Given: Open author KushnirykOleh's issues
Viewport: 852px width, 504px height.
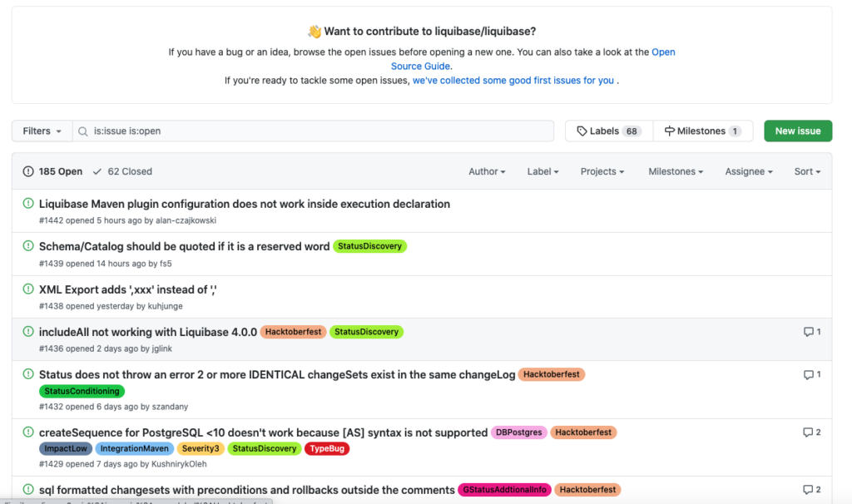Looking at the screenshot, I should [x=179, y=464].
